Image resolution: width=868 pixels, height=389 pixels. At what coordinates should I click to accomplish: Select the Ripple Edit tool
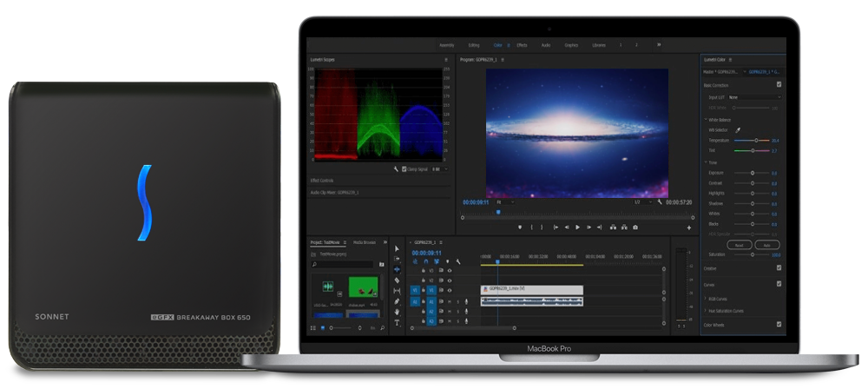pyautogui.click(x=397, y=269)
